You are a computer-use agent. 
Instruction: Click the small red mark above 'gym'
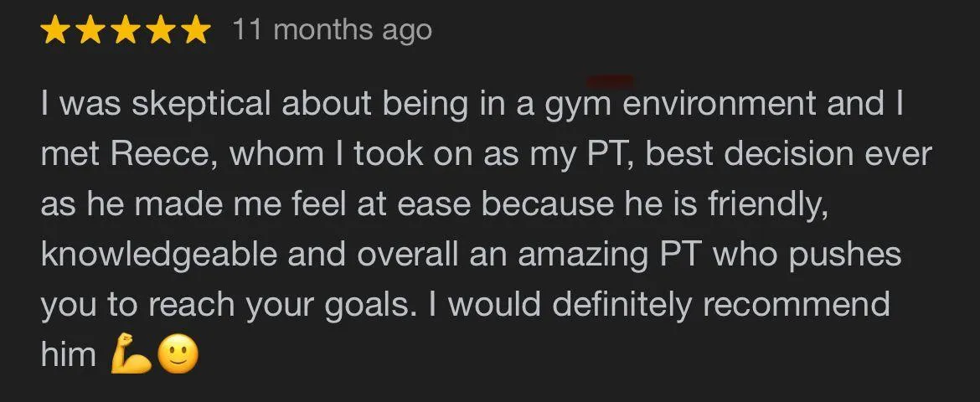(610, 80)
